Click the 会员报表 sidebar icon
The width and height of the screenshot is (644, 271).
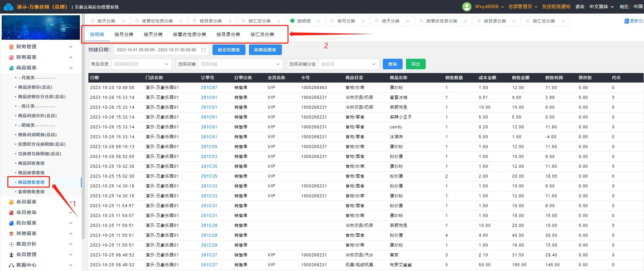(11, 202)
